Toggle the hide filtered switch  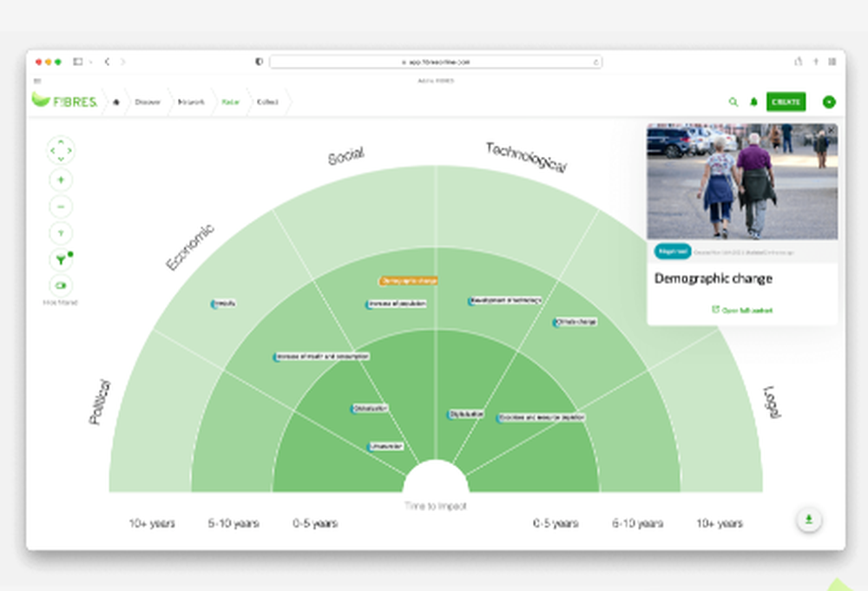coord(61,286)
